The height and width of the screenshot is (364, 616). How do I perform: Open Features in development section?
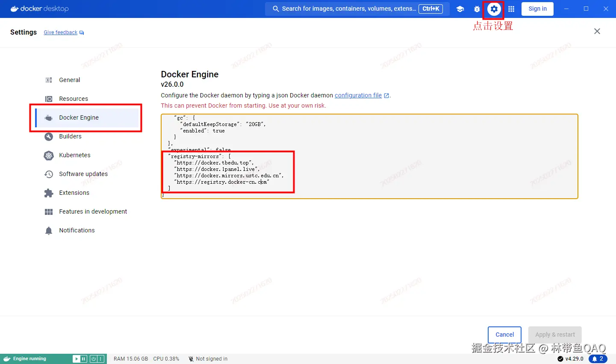pos(87,211)
